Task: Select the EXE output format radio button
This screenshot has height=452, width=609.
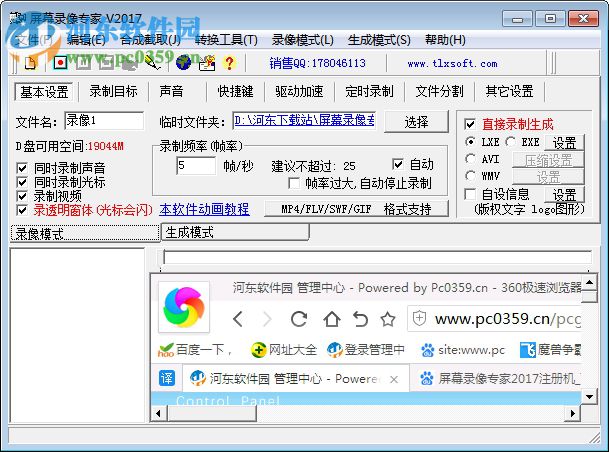Action: click(x=510, y=142)
